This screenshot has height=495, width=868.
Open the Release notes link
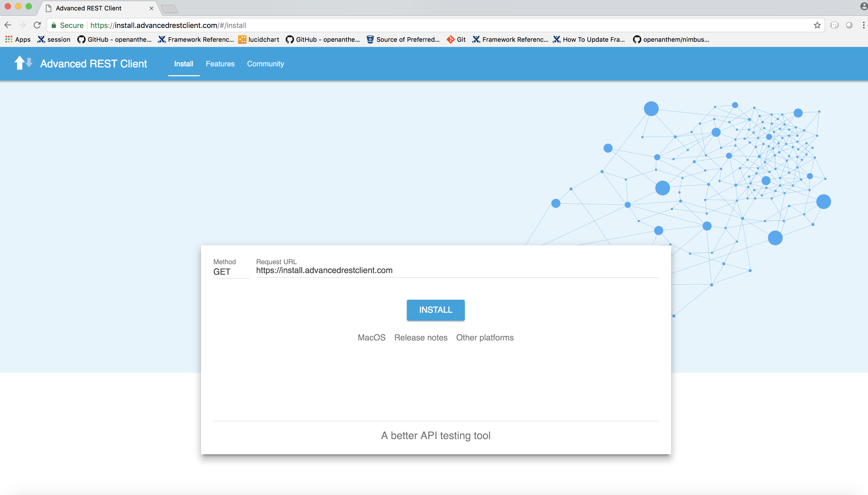tap(421, 338)
